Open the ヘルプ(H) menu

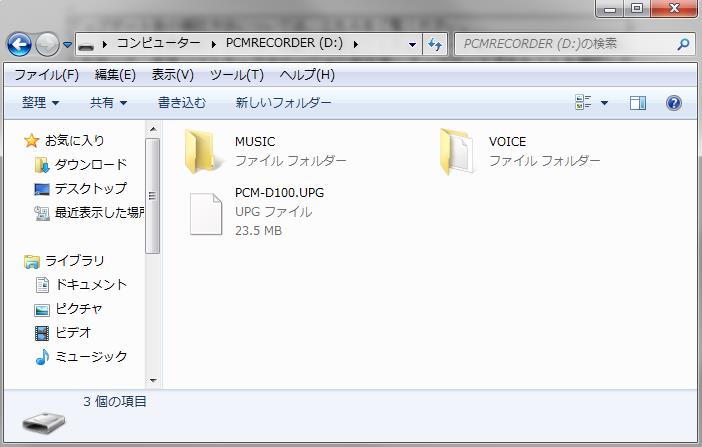[307, 75]
